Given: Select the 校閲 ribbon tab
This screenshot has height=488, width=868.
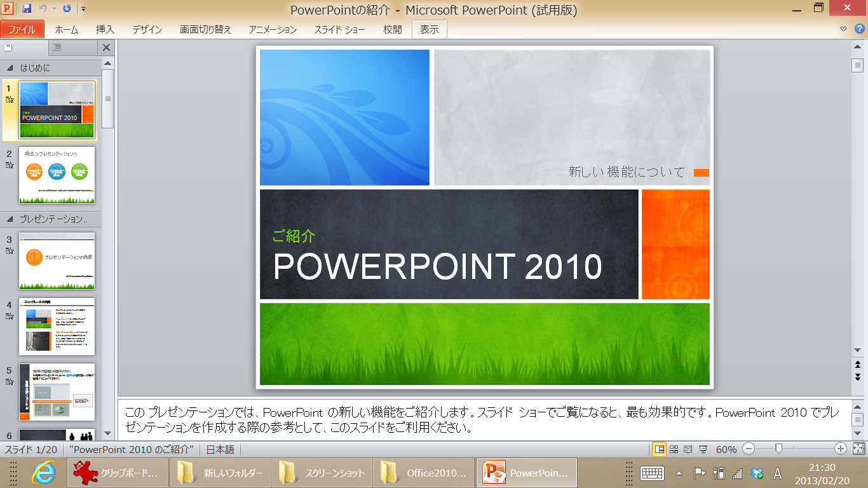Looking at the screenshot, I should [393, 29].
